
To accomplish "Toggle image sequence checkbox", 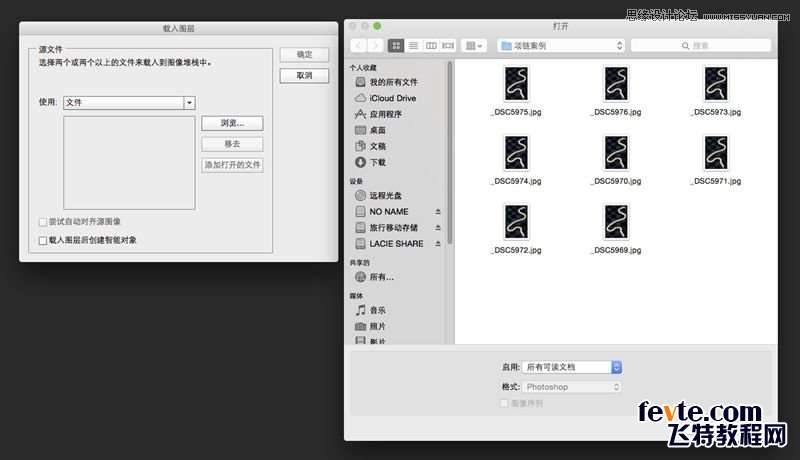I will click(x=504, y=403).
